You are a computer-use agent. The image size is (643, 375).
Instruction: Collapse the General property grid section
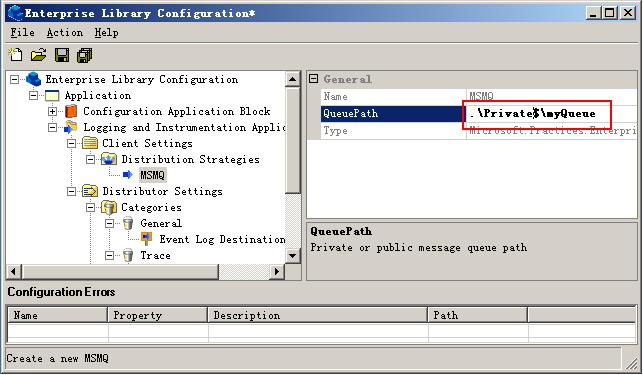[x=313, y=79]
